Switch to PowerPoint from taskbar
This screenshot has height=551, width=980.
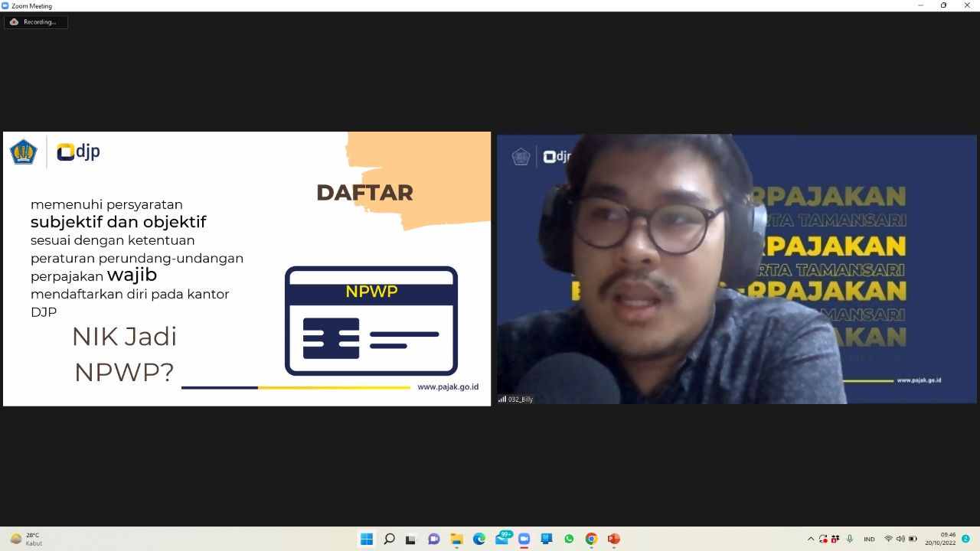613,539
